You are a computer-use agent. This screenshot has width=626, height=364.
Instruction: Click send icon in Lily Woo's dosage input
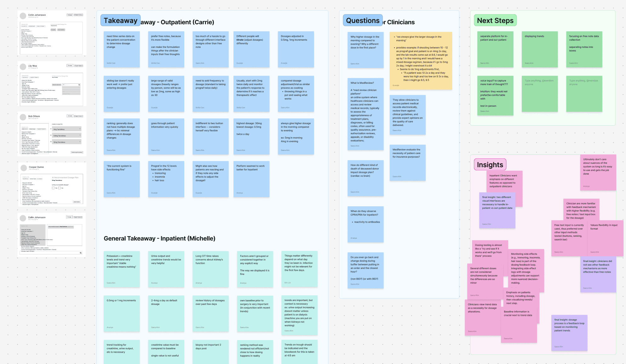pyautogui.click(x=79, y=85)
